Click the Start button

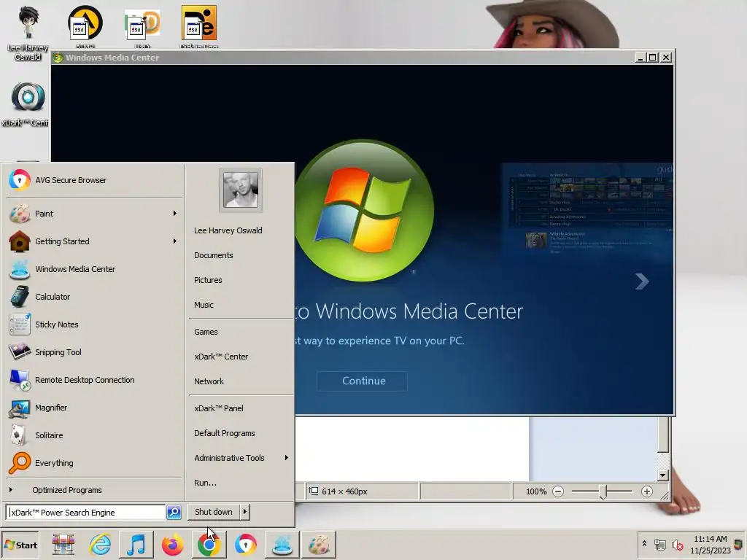click(20, 545)
